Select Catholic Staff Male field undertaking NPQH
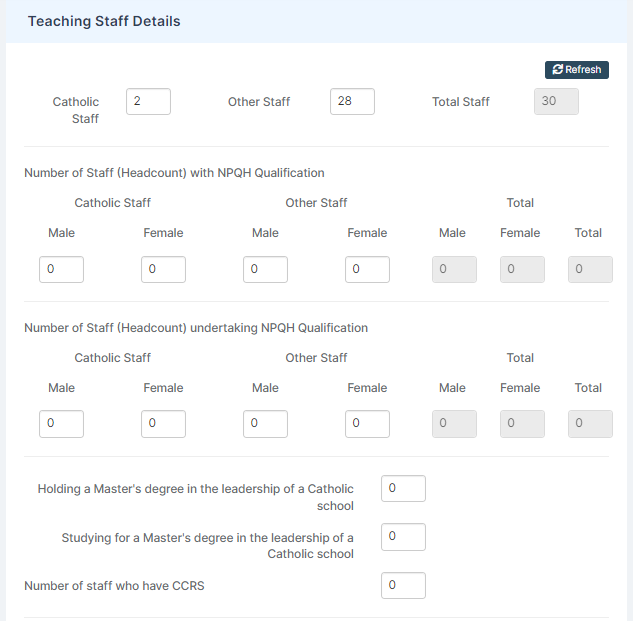This screenshot has width=633, height=621. point(61,424)
